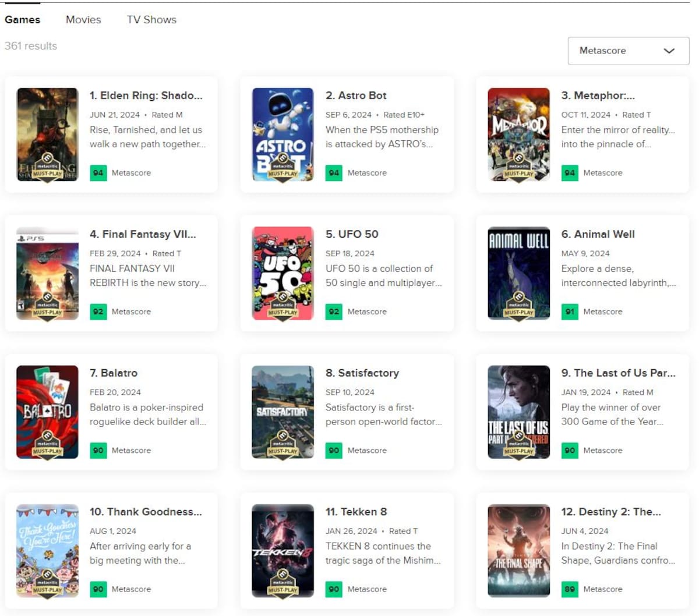The image size is (699, 616).
Task: Click Last of Us 90 Metascore badge
Action: tap(570, 450)
